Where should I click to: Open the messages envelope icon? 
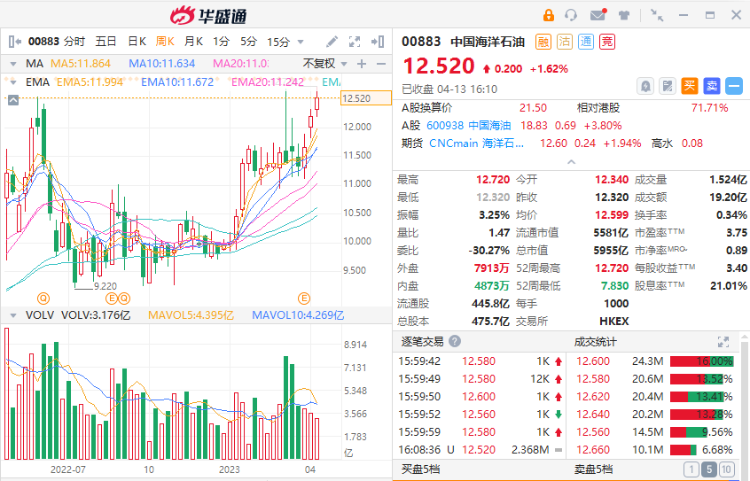pyautogui.click(x=598, y=15)
